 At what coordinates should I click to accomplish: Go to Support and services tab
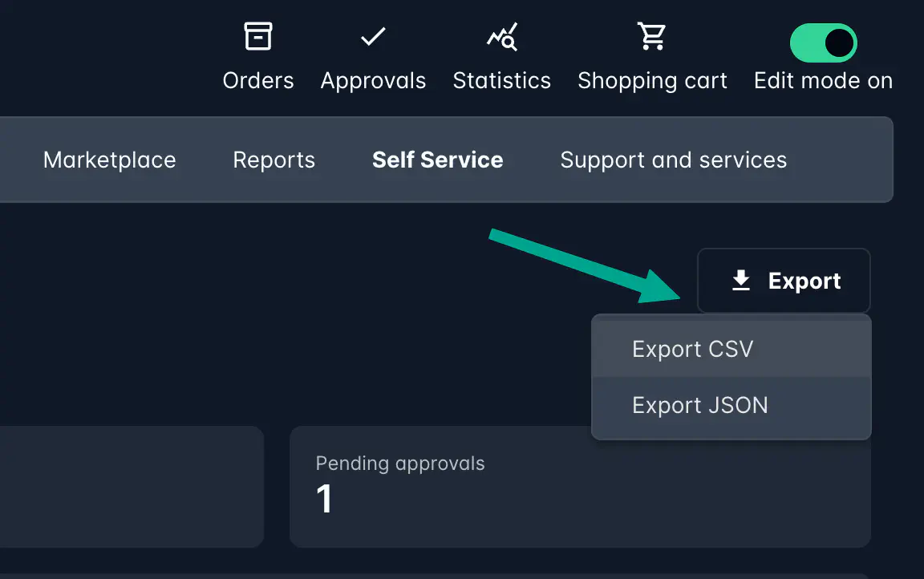coord(674,160)
